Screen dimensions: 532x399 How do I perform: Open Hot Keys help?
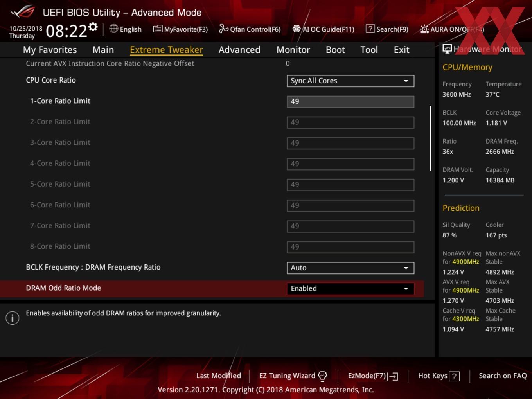439,376
